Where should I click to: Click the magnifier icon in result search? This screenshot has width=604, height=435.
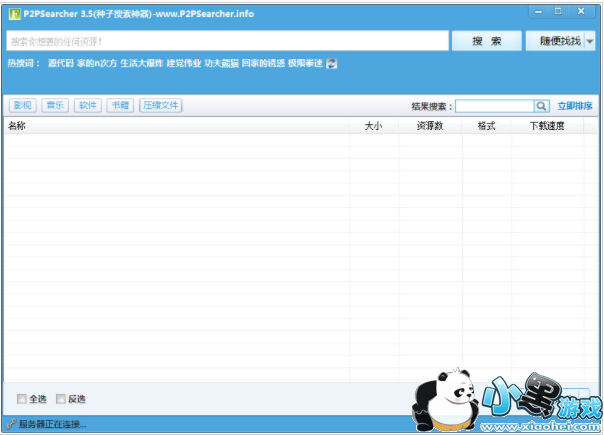(541, 106)
